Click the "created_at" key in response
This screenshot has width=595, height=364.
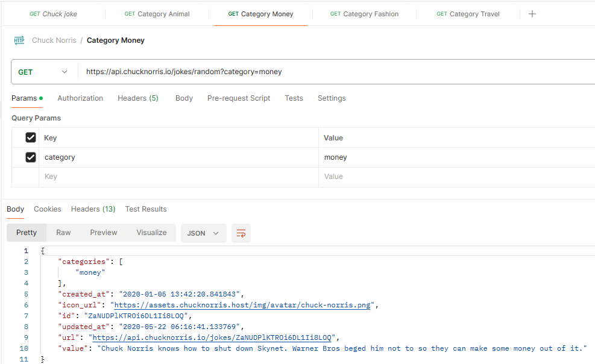click(84, 294)
